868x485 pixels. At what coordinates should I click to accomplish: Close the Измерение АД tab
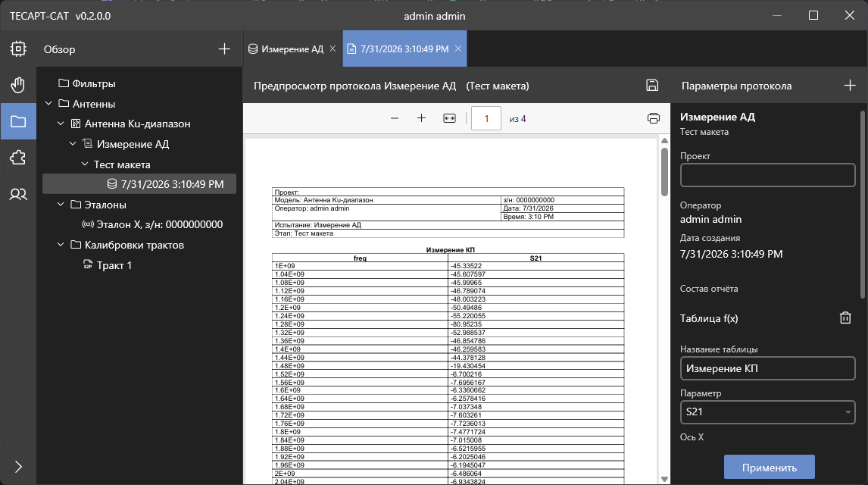(x=333, y=48)
